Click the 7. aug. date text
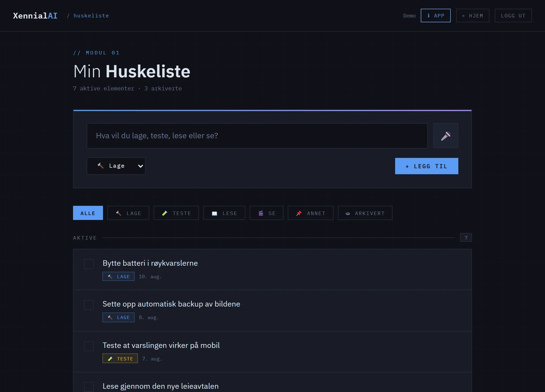 152,359
